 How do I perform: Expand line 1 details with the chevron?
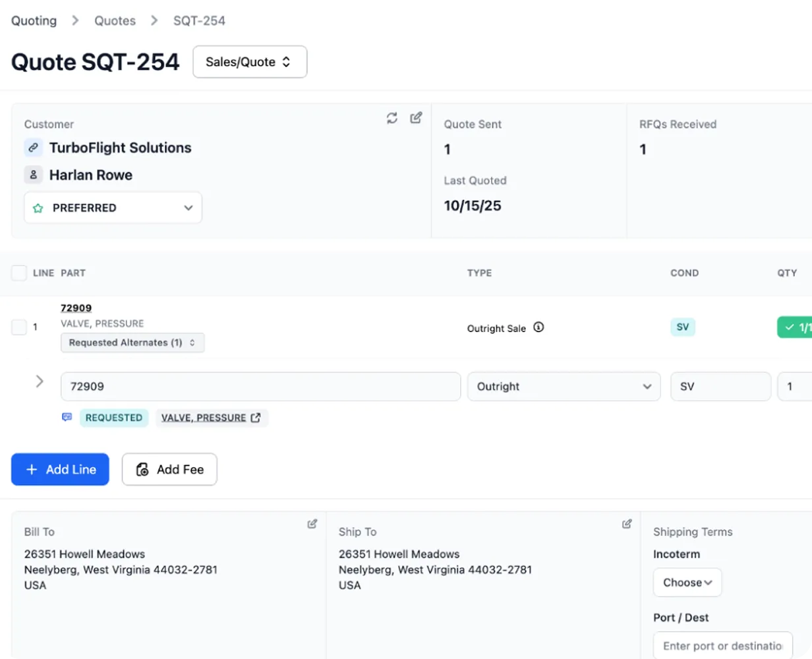(40, 381)
